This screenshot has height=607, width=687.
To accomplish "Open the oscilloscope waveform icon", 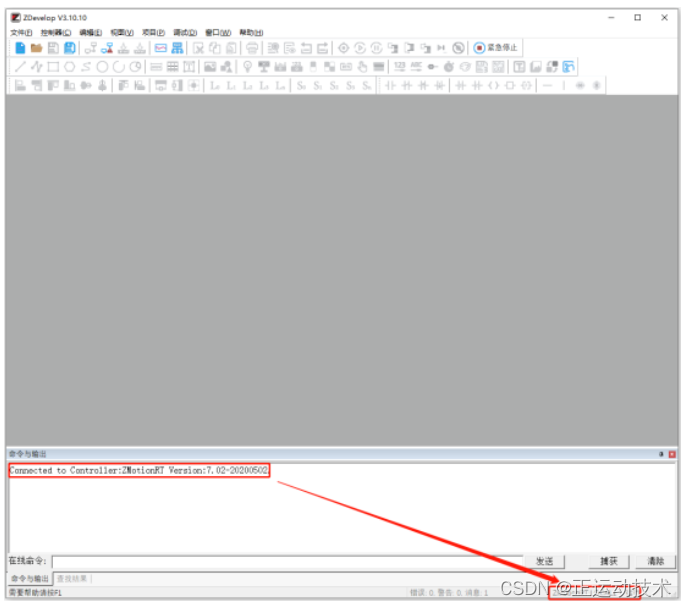I will (161, 48).
